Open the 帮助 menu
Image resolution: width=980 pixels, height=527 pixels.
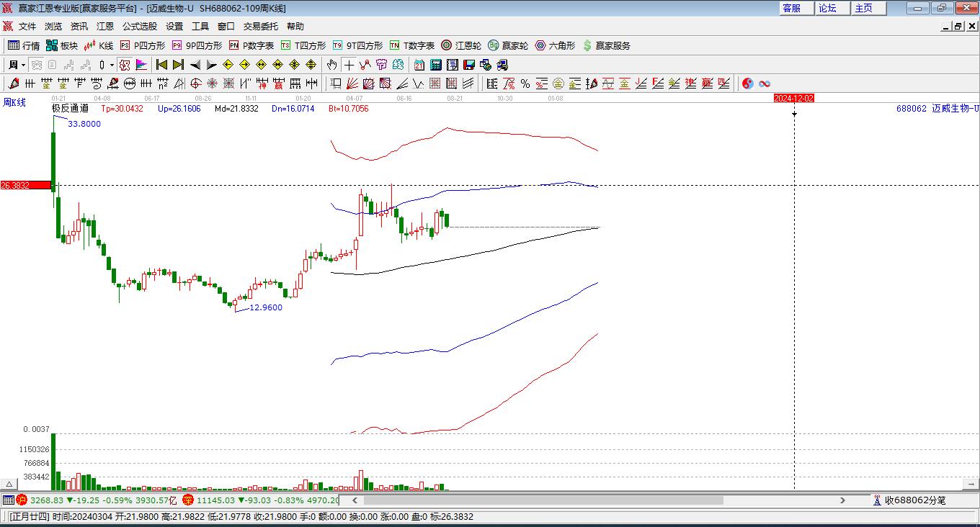coord(295,26)
